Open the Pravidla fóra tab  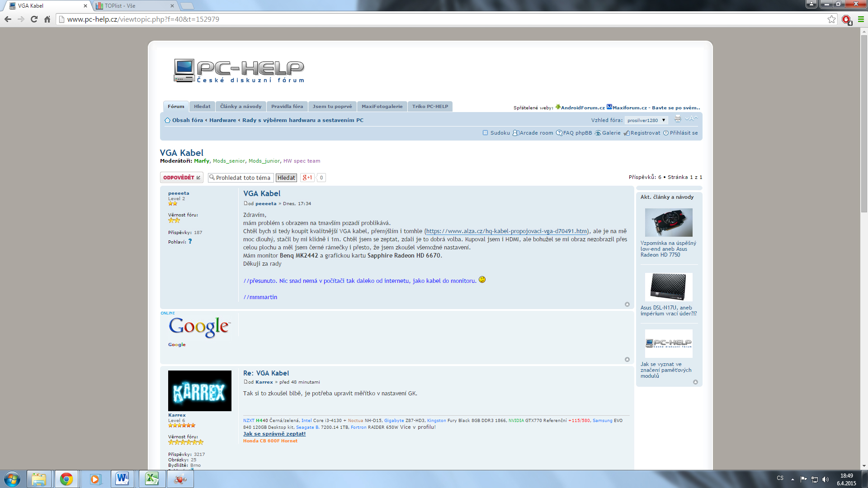[287, 107]
